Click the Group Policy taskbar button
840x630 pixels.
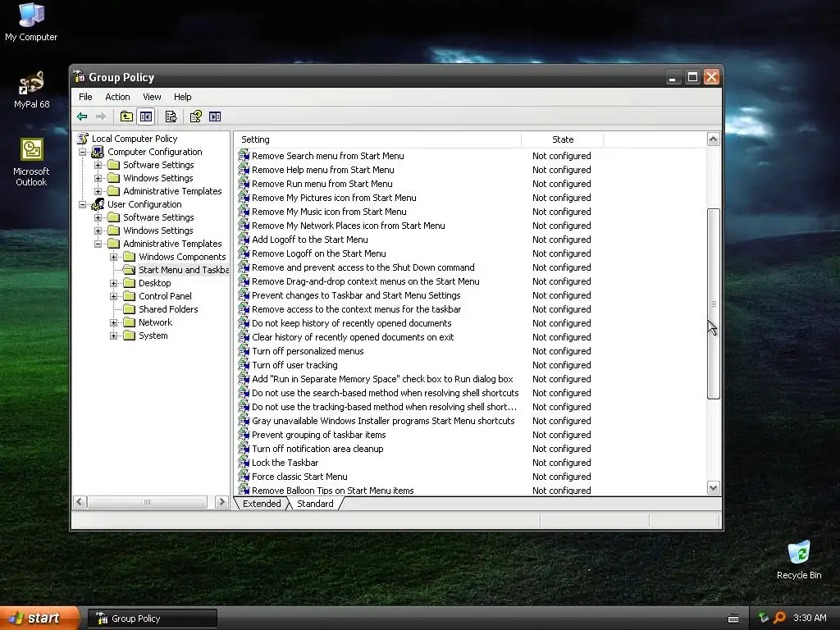tap(152, 619)
